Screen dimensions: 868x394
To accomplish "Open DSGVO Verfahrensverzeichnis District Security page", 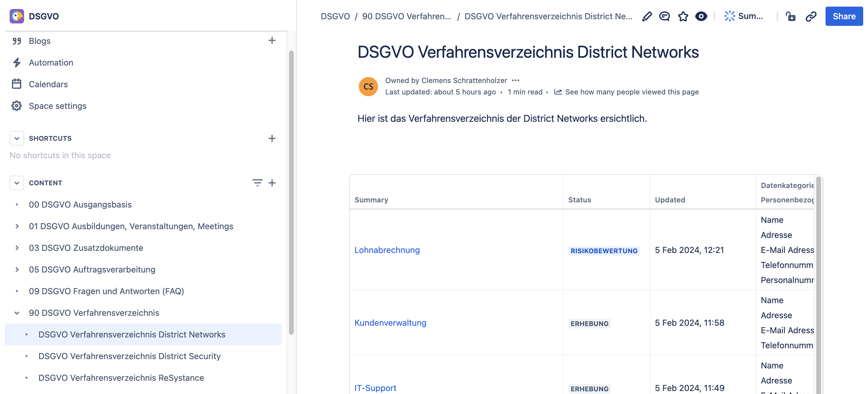I will (129, 356).
